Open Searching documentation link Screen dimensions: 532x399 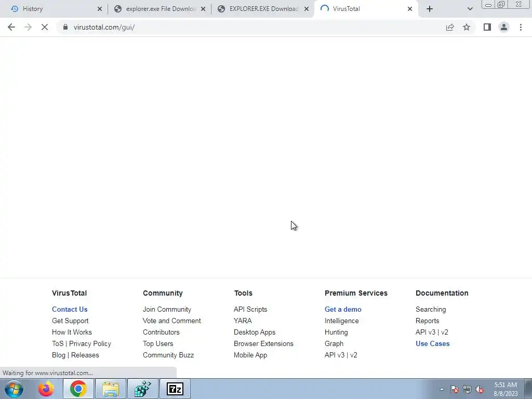pyautogui.click(x=431, y=309)
